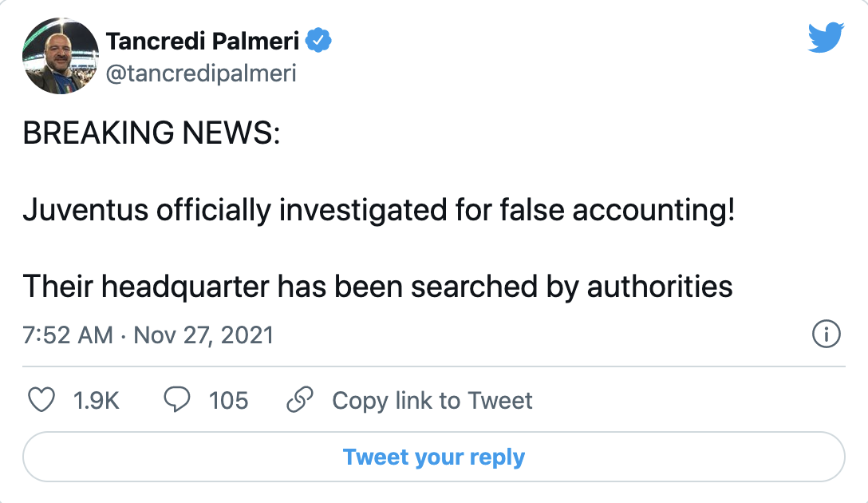
Task: Open the Tancredi Palmeri display name
Action: (x=202, y=41)
